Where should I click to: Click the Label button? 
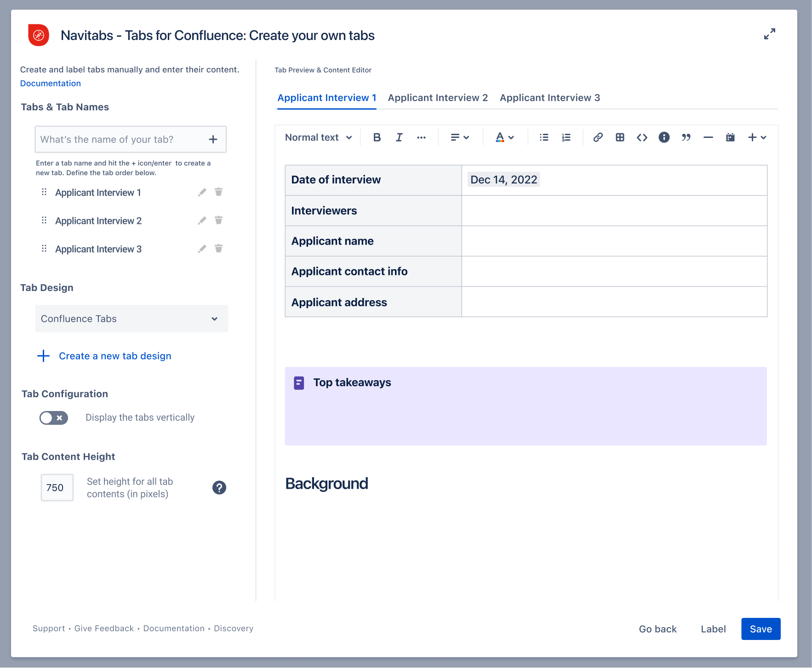pyautogui.click(x=713, y=629)
